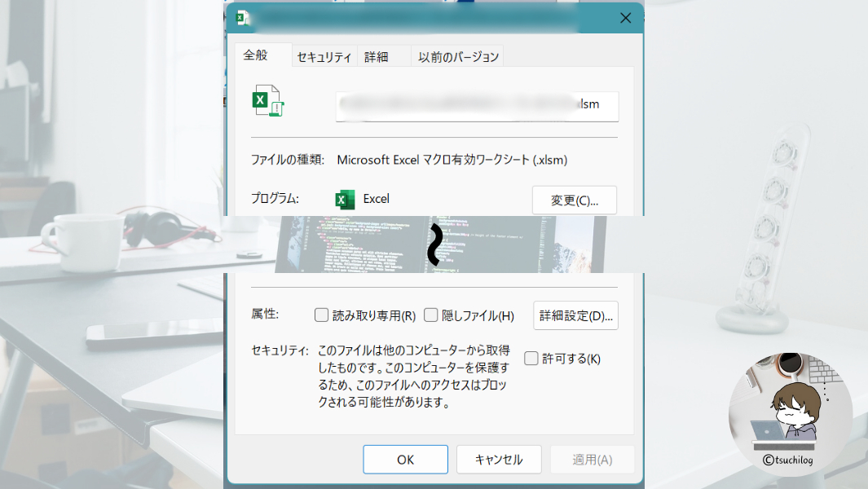The image size is (868, 489).
Task: Click into the file name field ending in lsm
Action: point(477,106)
